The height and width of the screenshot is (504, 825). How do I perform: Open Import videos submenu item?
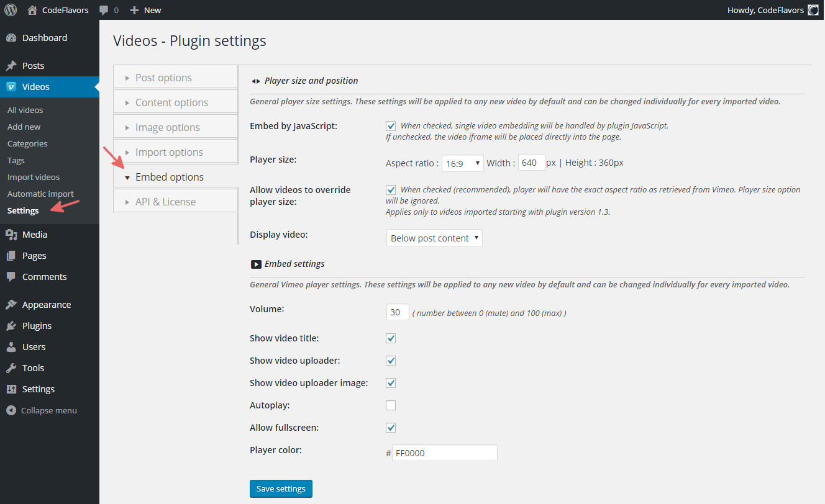click(34, 177)
